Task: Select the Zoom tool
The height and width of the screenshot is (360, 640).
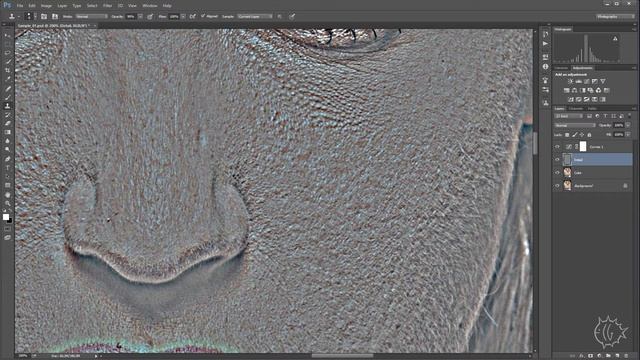Action: (7, 203)
